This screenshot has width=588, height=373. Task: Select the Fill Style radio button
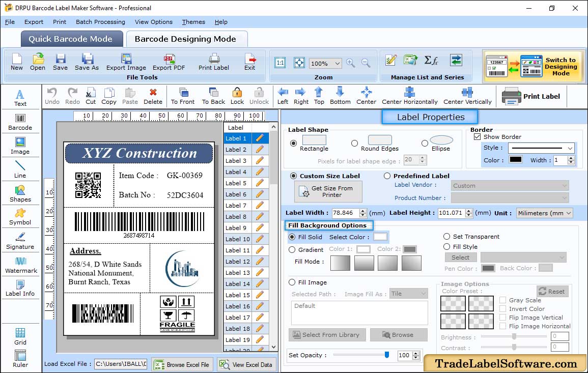pos(446,247)
